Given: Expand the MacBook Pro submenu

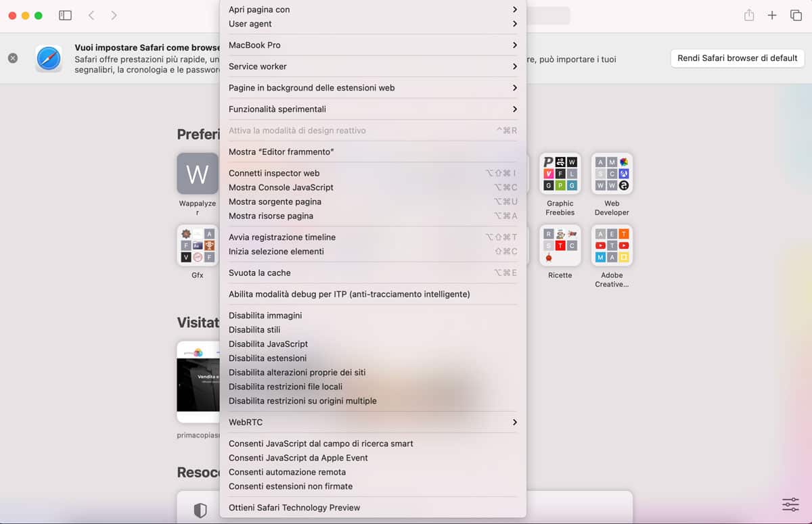Looking at the screenshot, I should pyautogui.click(x=373, y=45).
